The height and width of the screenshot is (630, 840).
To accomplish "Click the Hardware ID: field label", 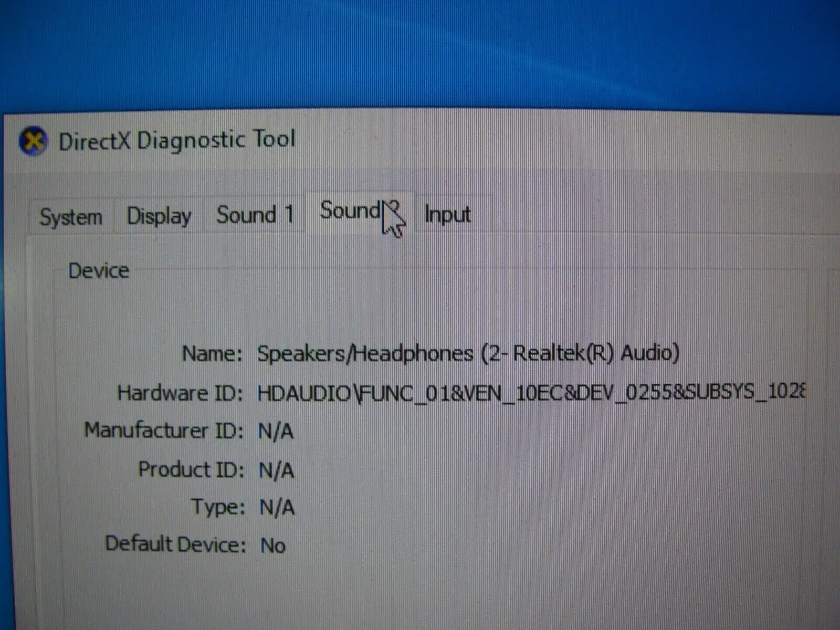I will (180, 393).
